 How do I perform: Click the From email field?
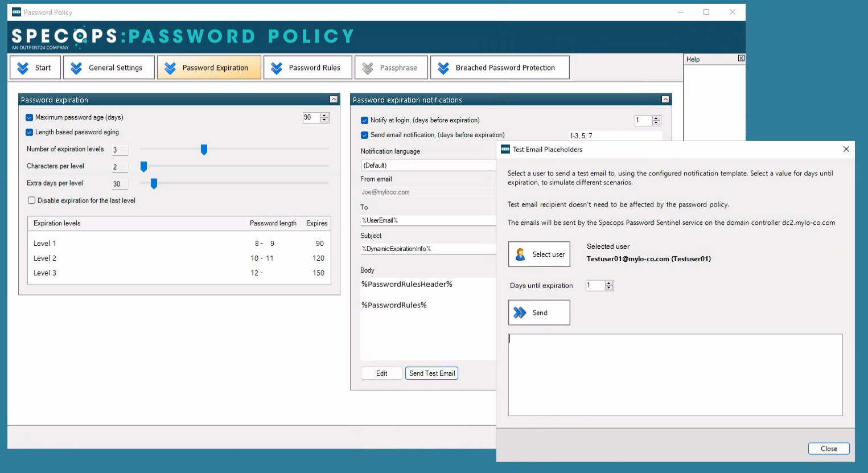pyautogui.click(x=428, y=192)
